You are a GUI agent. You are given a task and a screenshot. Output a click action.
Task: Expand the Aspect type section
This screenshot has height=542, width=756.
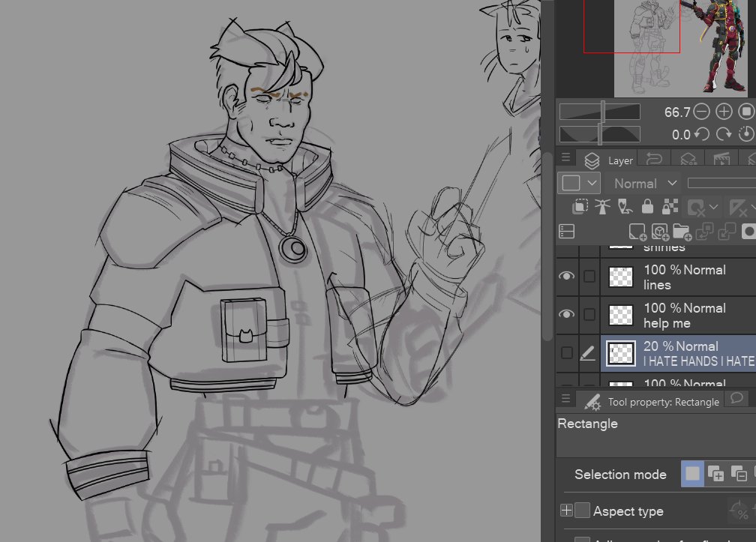[566, 511]
